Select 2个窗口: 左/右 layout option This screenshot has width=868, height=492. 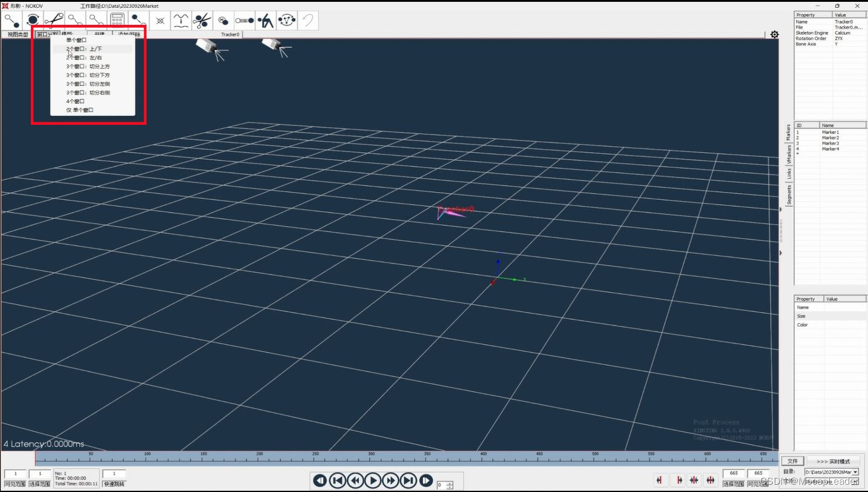pyautogui.click(x=92, y=58)
